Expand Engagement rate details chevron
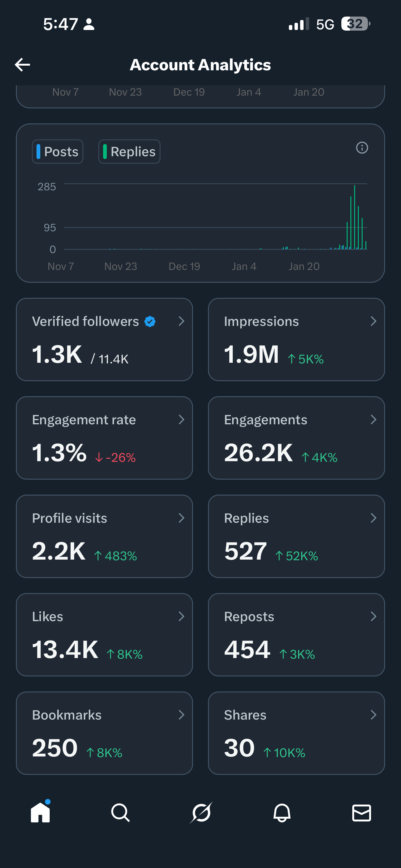401x868 pixels. (x=181, y=420)
